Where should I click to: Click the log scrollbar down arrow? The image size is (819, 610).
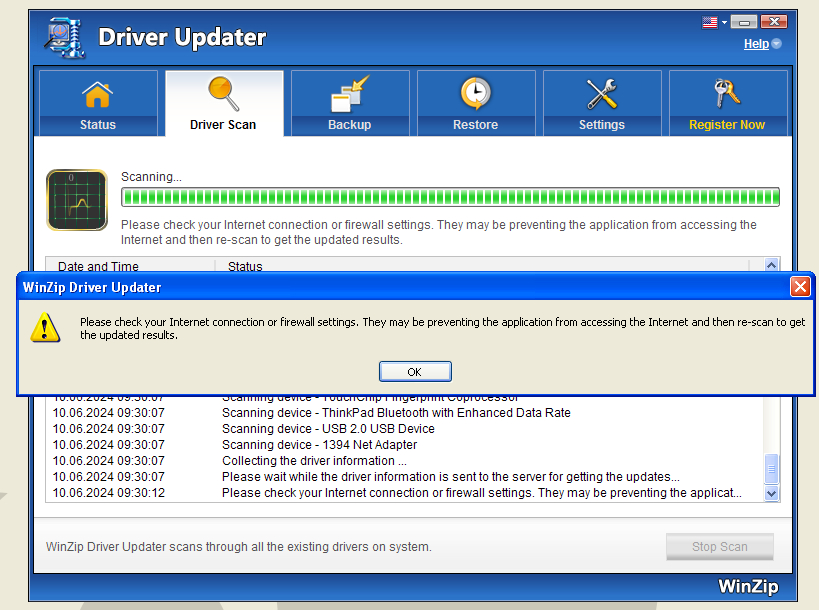coord(771,493)
